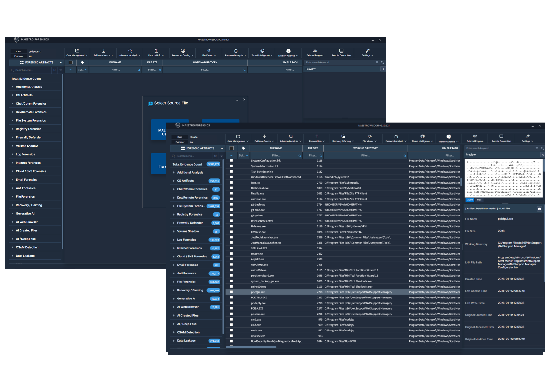Check the box for filezilla.exe

231,193
